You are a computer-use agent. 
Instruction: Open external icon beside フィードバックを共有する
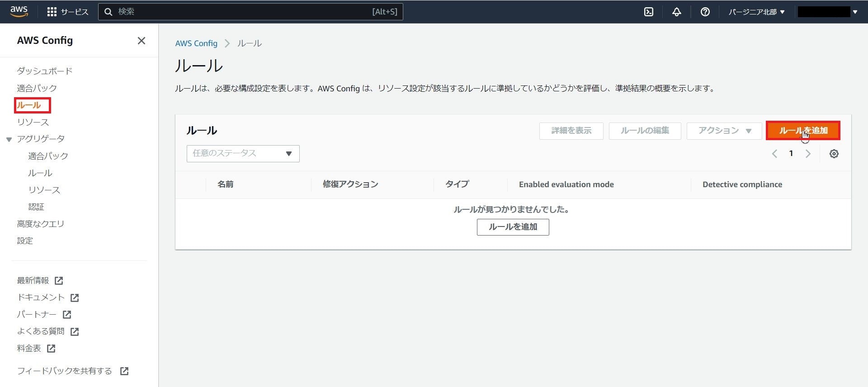124,371
